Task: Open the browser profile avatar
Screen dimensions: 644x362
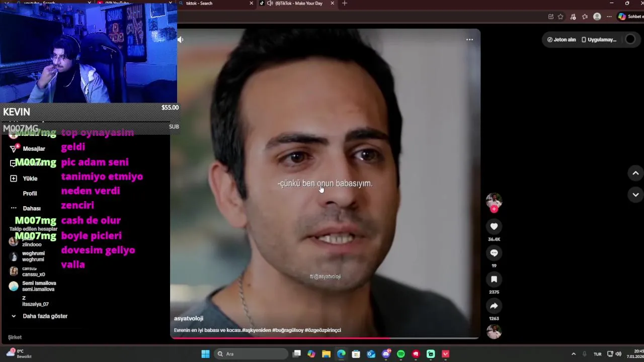Action: pos(597,17)
